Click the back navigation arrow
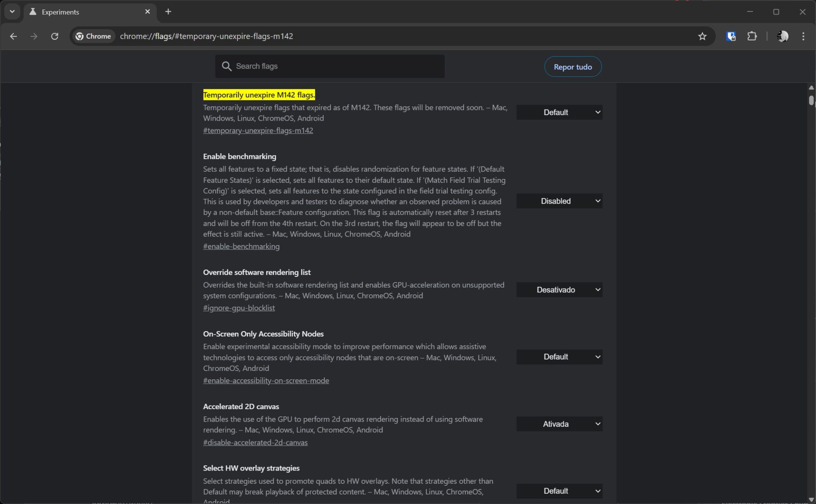The image size is (816, 504). tap(14, 36)
